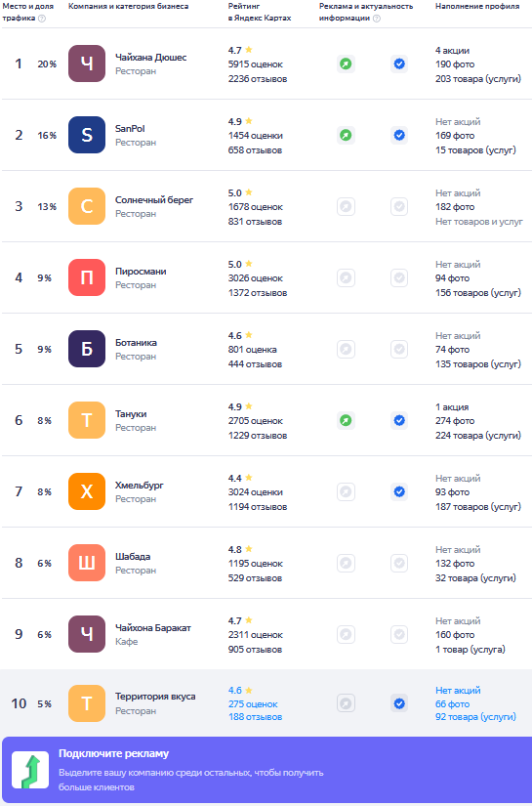Open the Чайхона Баракат company name
This screenshot has height=806, width=532.
[153, 627]
